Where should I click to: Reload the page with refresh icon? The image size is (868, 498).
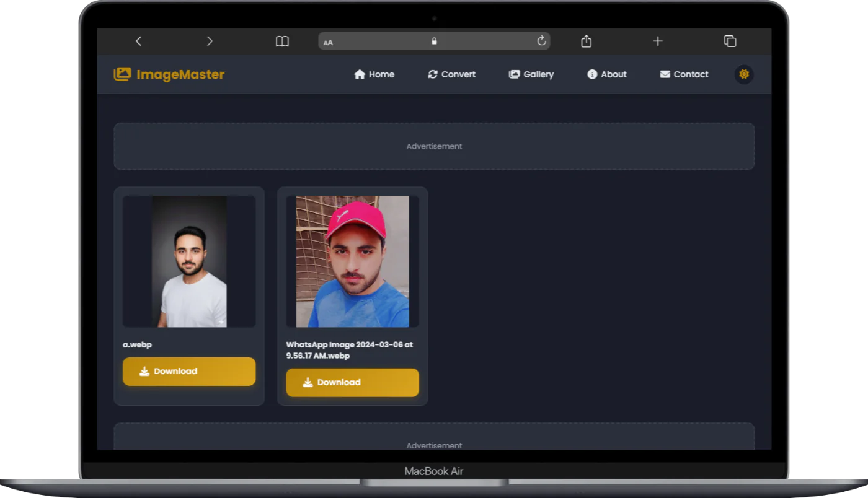(x=541, y=41)
